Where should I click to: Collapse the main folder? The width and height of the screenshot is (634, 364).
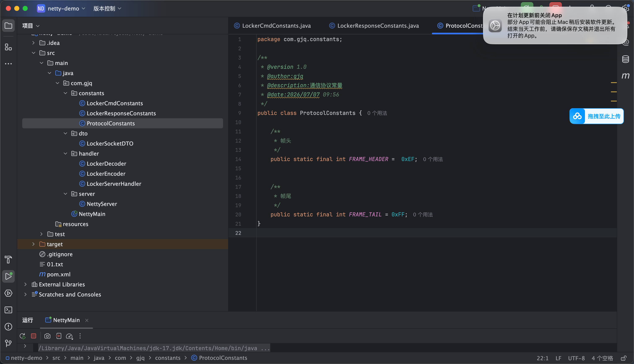pos(42,63)
